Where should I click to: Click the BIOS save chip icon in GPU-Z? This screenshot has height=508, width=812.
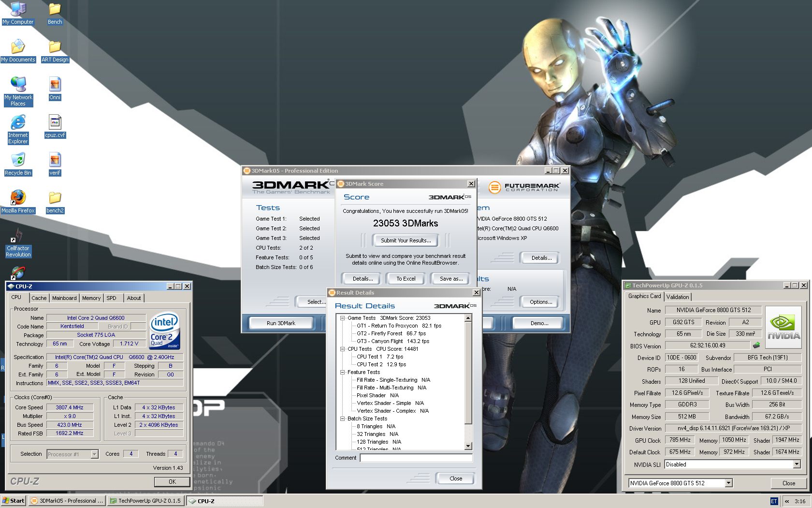(756, 345)
